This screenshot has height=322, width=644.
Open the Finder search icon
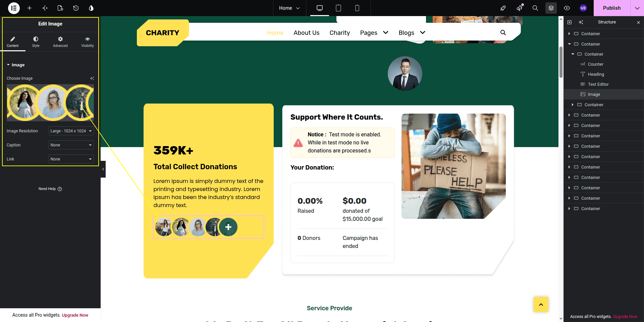click(x=535, y=8)
